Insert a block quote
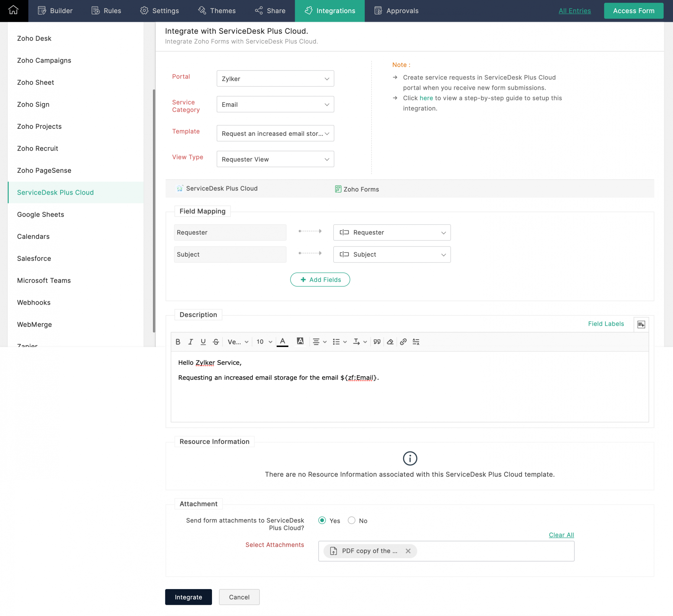Image resolution: width=673 pixels, height=616 pixels. (377, 342)
